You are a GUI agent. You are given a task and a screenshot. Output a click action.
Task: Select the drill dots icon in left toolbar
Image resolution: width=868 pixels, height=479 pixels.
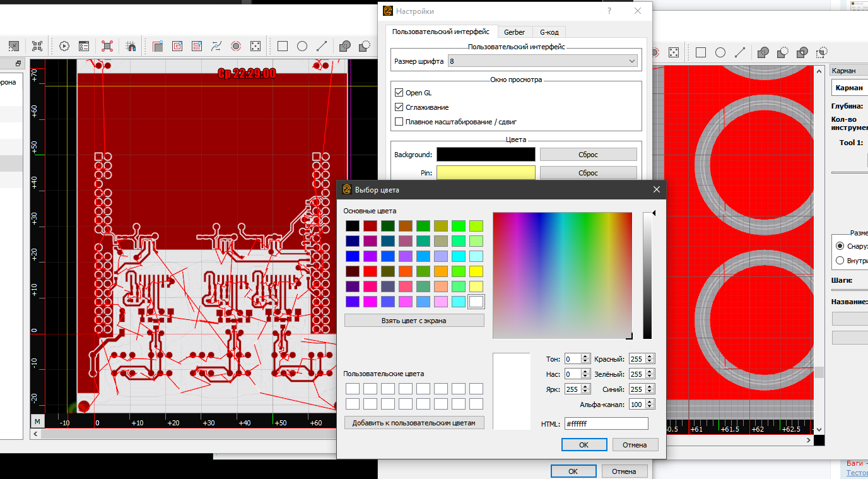coord(255,46)
